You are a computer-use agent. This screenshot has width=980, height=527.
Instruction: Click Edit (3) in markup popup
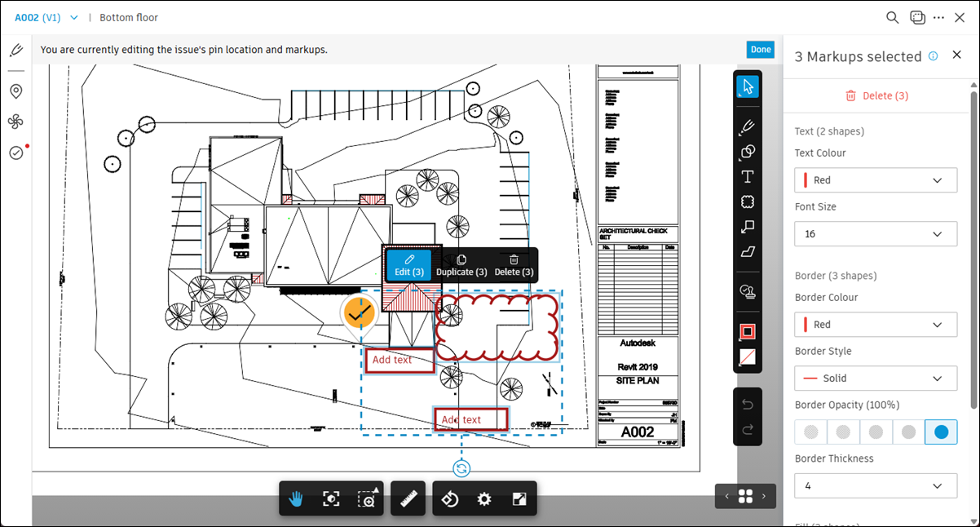(x=409, y=265)
